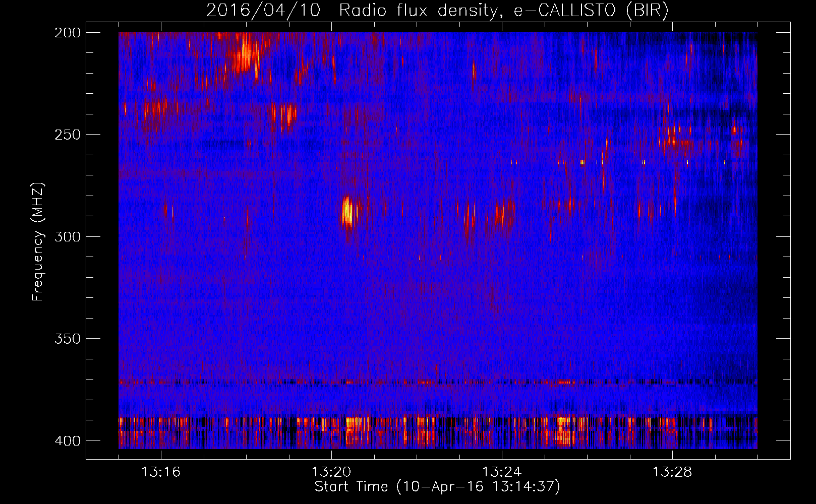Click the 13:24 time tick label
The height and width of the screenshot is (504, 816).
pos(502,472)
